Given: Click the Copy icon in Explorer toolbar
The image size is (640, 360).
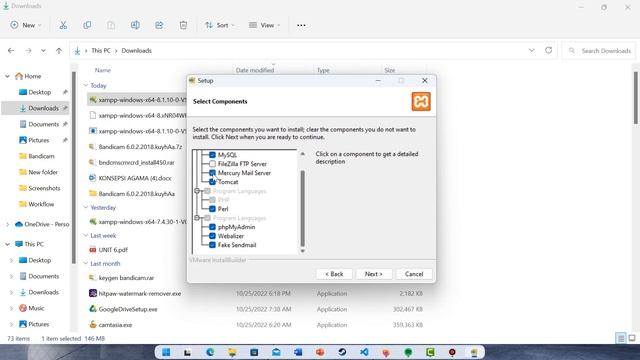Looking at the screenshot, I should click(x=87, y=25).
